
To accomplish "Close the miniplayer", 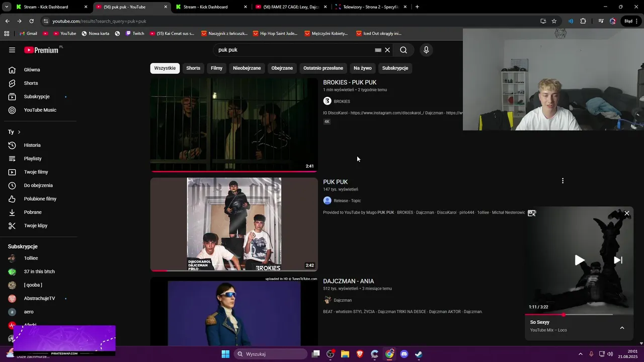I will pyautogui.click(x=627, y=214).
